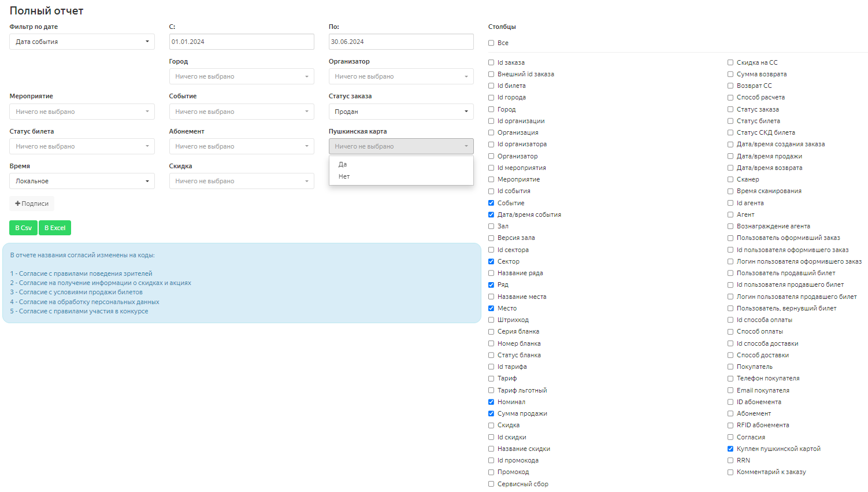The image size is (868, 492).
Task: Choose Нет option in open dropdown
Action: 344,176
